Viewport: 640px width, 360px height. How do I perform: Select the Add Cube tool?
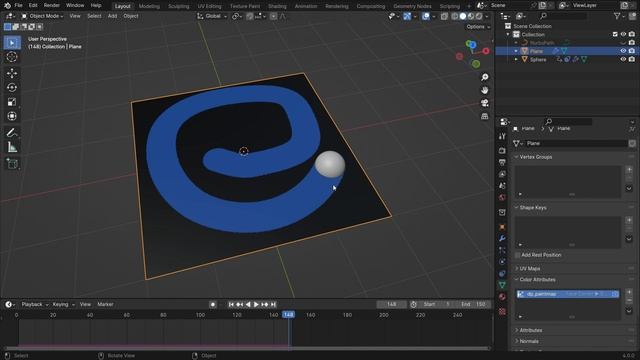pyautogui.click(x=12, y=164)
